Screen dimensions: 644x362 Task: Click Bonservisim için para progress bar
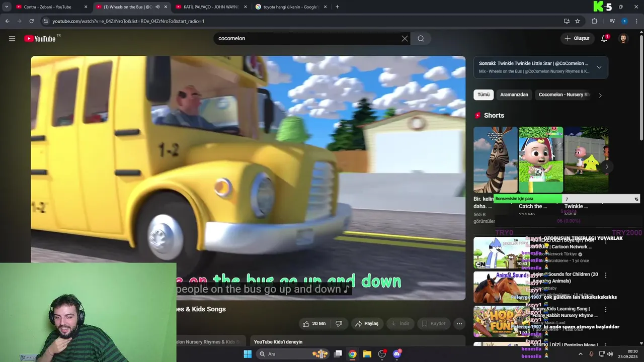click(x=567, y=199)
